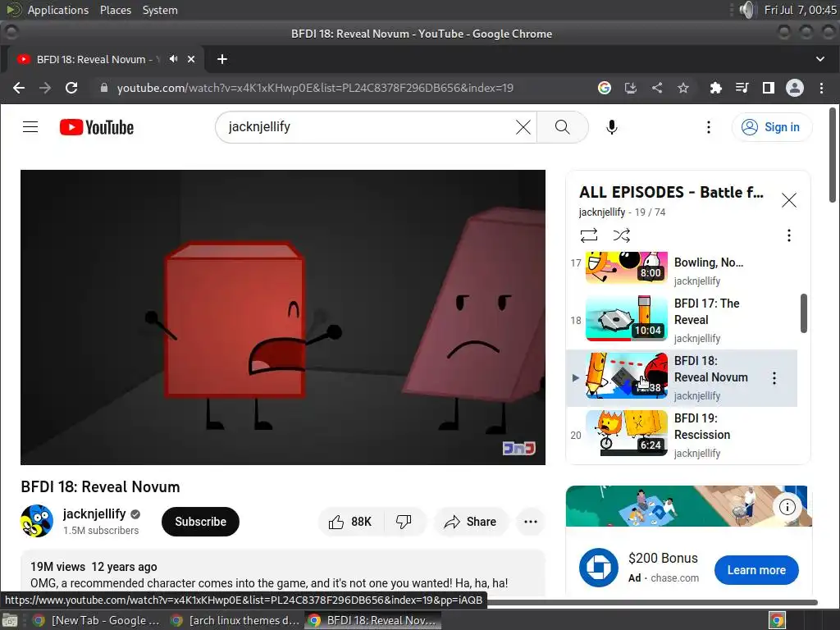840x630 pixels.
Task: Open YouTube settings three-dot menu beside Sign in
Action: [x=708, y=127]
